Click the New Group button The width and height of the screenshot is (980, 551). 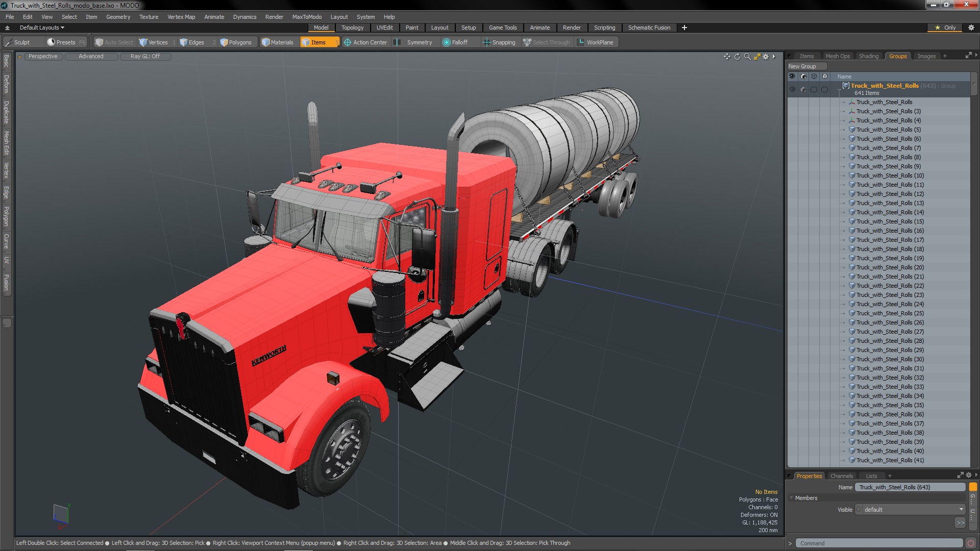pyautogui.click(x=802, y=66)
